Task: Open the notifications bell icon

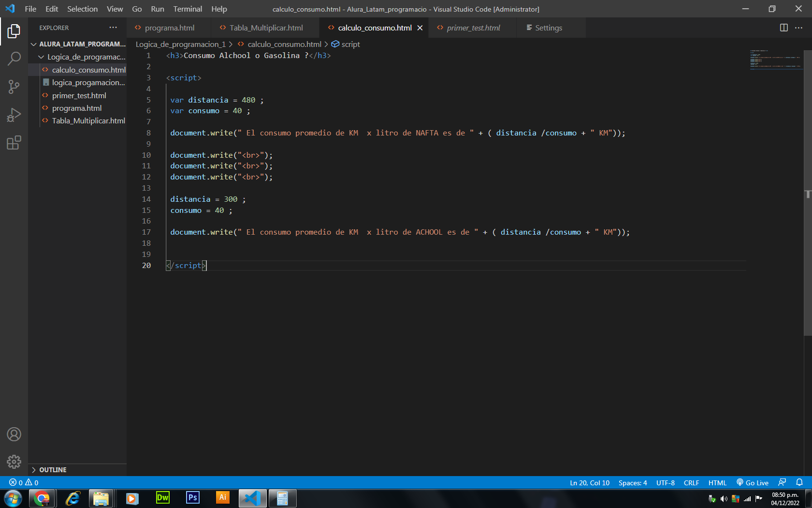Action: 799,482
